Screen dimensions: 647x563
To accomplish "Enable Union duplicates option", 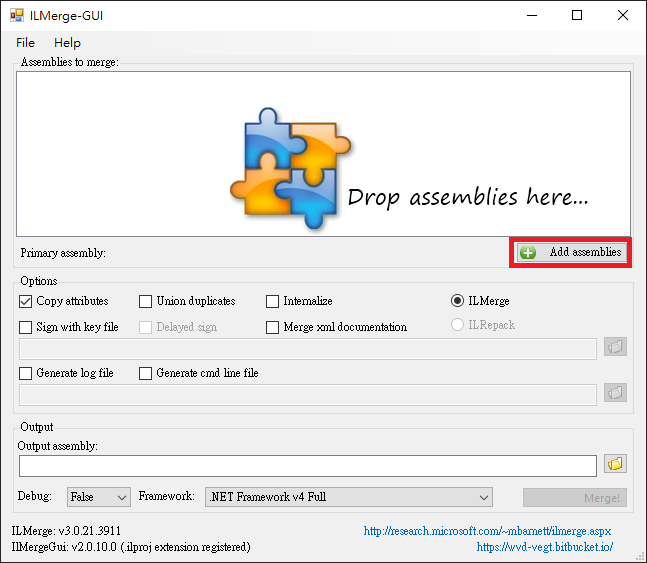I will click(x=145, y=301).
